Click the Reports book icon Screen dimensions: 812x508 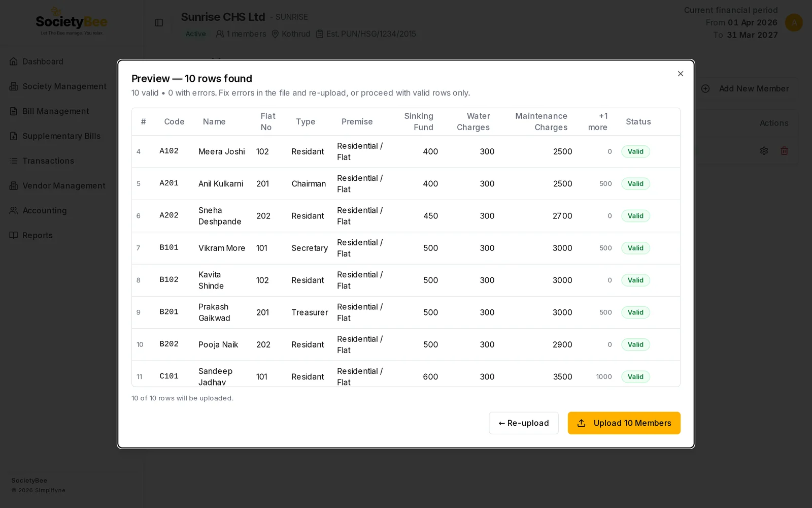click(14, 235)
